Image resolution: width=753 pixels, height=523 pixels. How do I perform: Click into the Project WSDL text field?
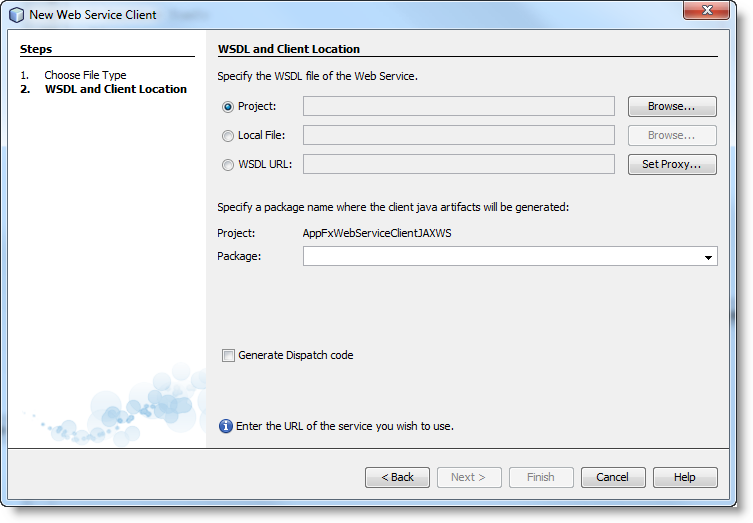pos(458,107)
